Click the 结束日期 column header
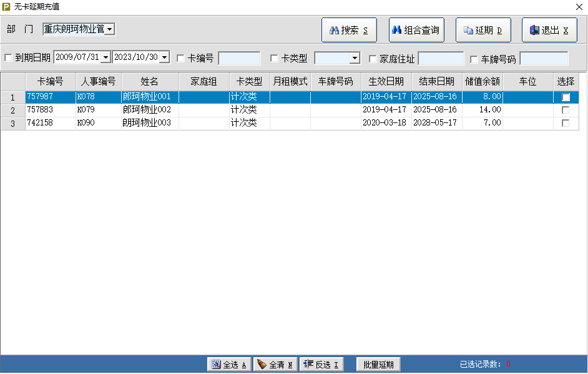 (436, 82)
